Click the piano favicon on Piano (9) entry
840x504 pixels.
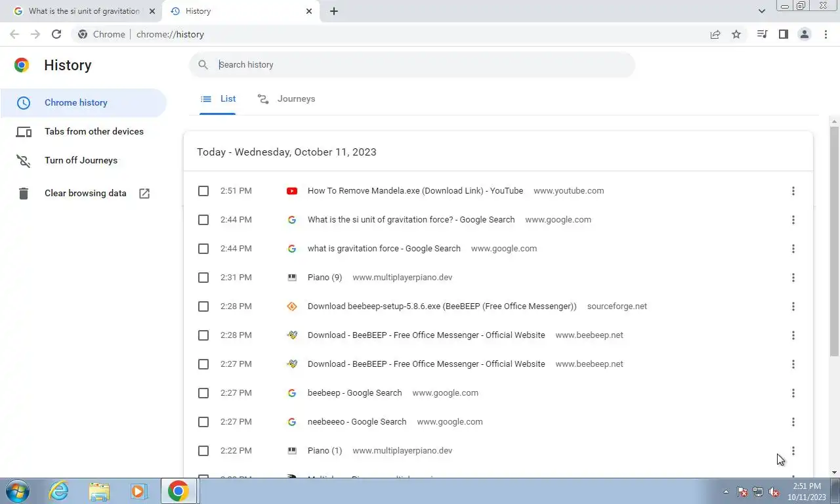point(292,278)
